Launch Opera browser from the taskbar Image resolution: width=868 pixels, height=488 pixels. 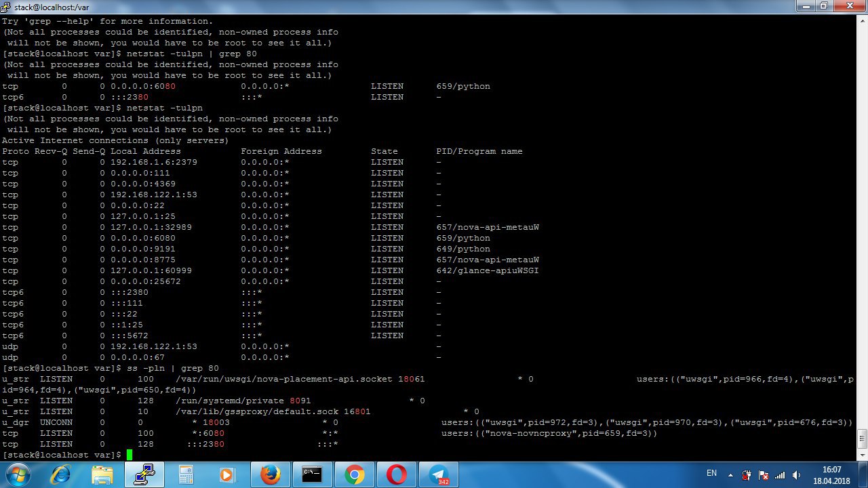[397, 474]
